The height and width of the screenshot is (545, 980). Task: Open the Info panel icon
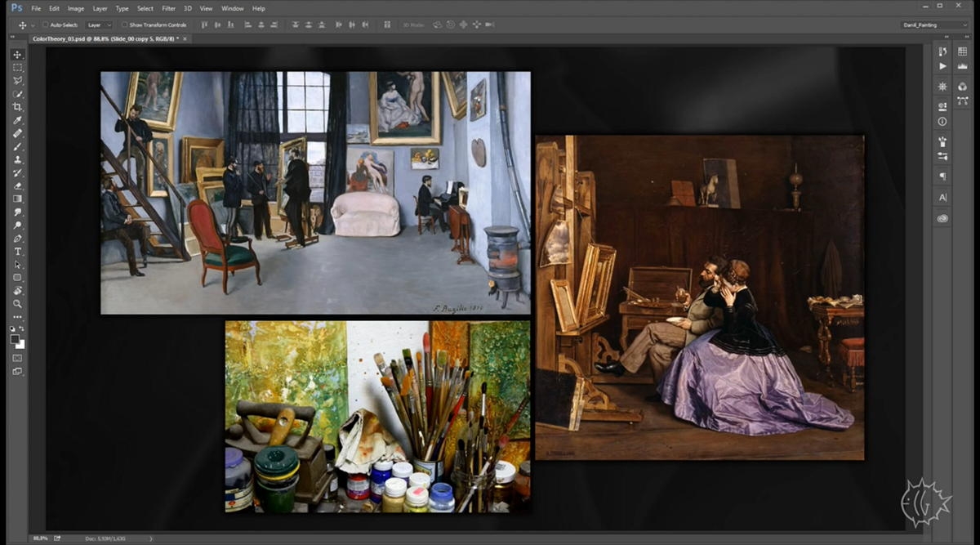pos(942,121)
